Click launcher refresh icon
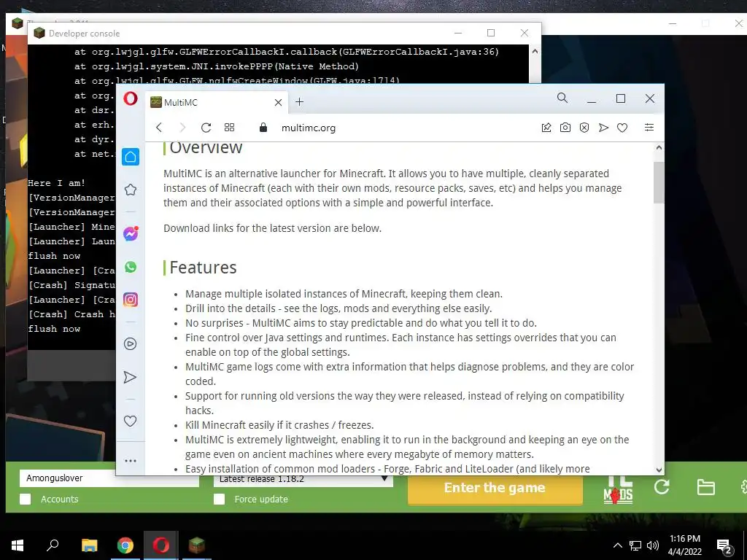The width and height of the screenshot is (747, 560). click(x=662, y=486)
